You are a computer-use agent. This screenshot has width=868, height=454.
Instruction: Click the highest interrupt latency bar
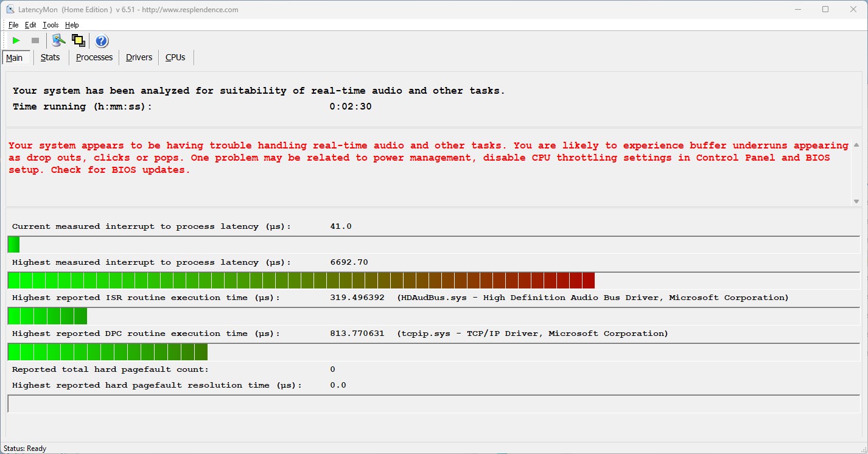click(x=434, y=281)
